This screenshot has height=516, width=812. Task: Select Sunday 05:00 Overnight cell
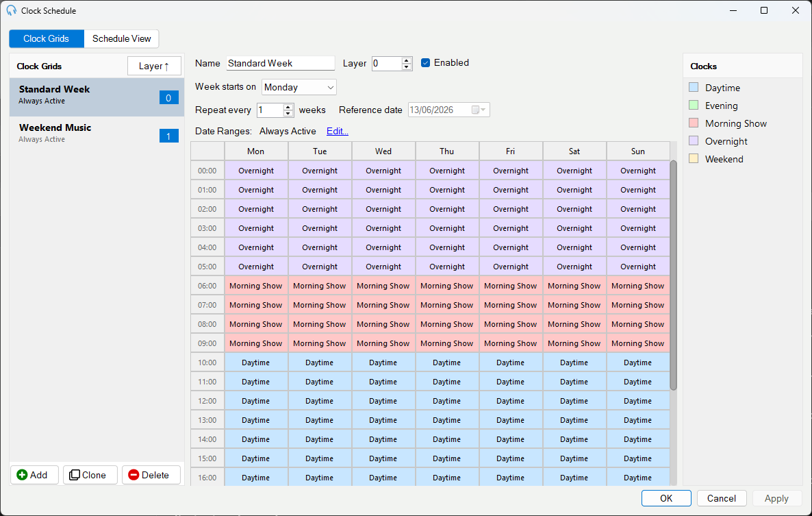point(638,267)
